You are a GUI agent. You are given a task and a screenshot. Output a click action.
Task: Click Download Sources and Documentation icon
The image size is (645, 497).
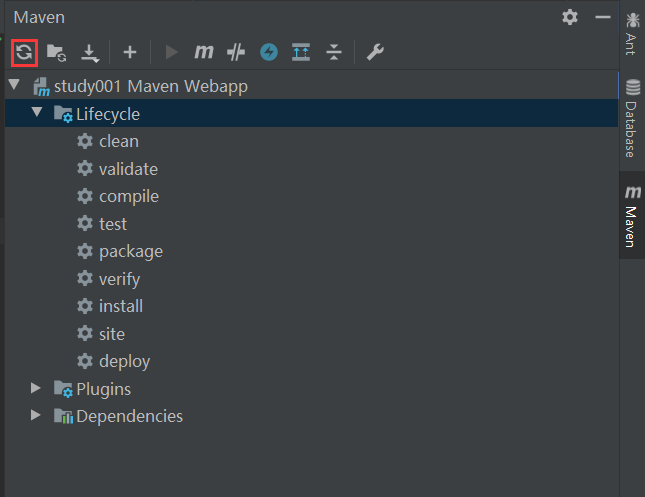(89, 52)
